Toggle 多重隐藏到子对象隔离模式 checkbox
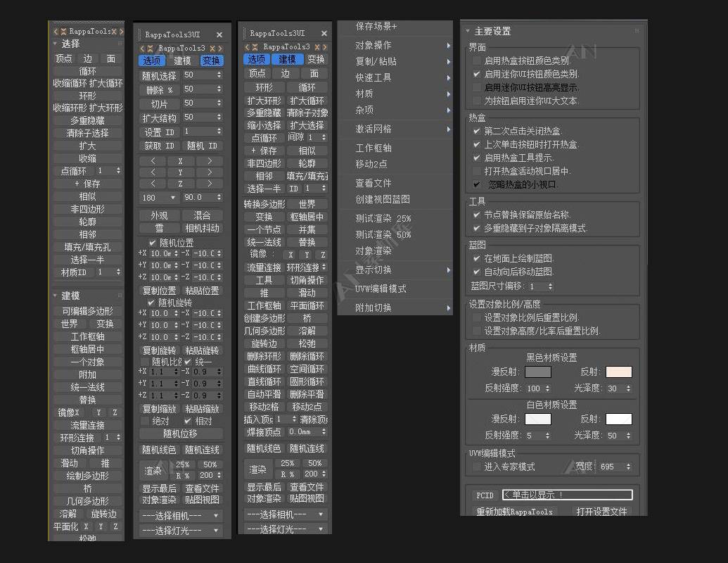The image size is (728, 563). (x=476, y=228)
